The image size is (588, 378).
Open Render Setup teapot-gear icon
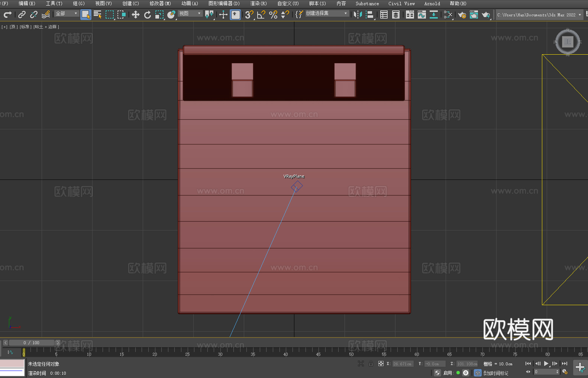[462, 14]
